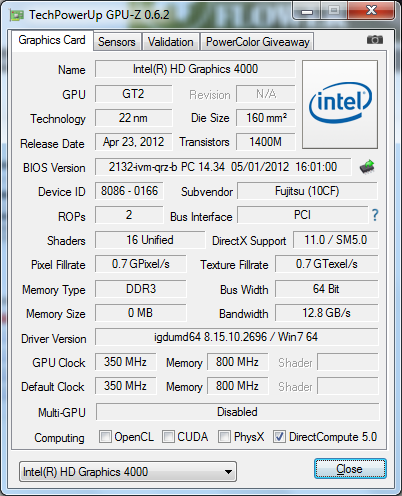Click the BIOS Version field text
Screen dimensions: 402x496
click(x=223, y=167)
